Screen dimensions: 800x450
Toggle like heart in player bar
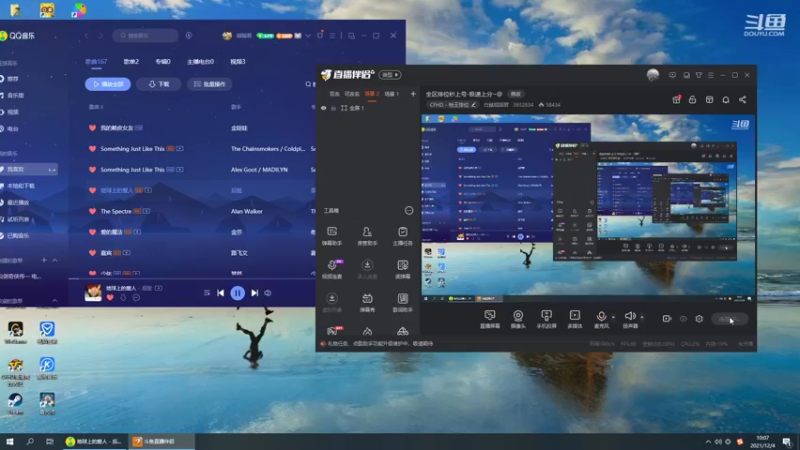coord(110,297)
